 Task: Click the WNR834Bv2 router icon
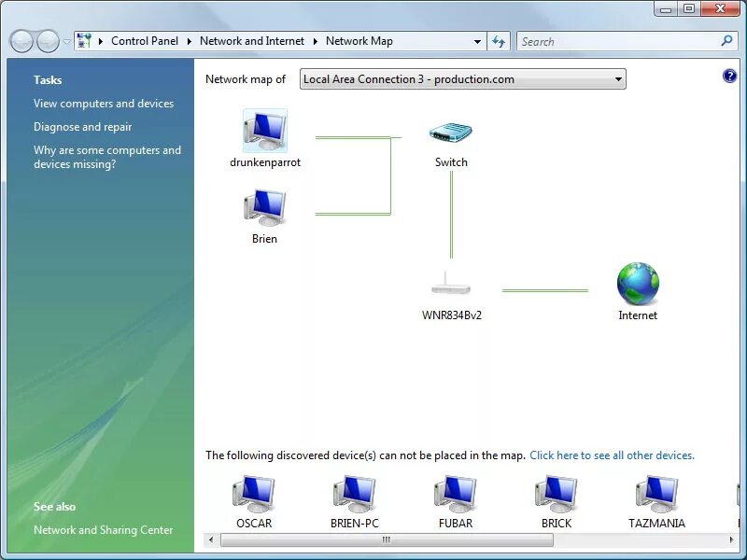[x=451, y=284]
